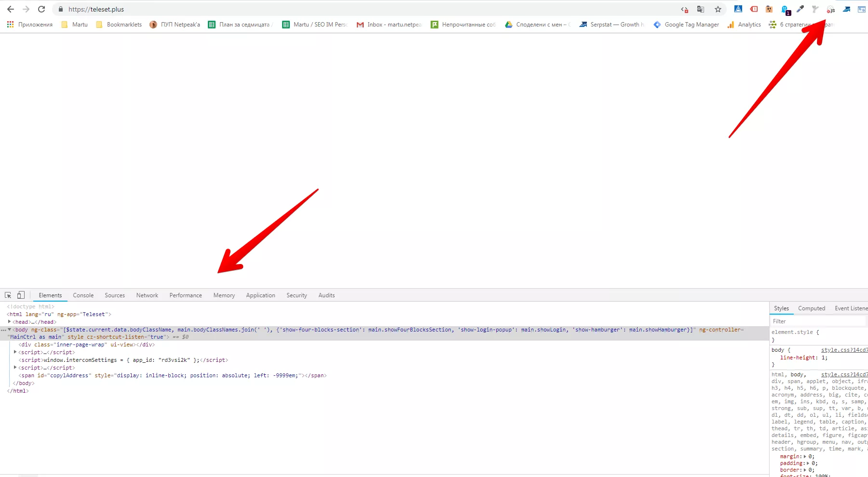The height and width of the screenshot is (477, 868).
Task: Select the div class inner-page-wrap node
Action: click(87, 344)
